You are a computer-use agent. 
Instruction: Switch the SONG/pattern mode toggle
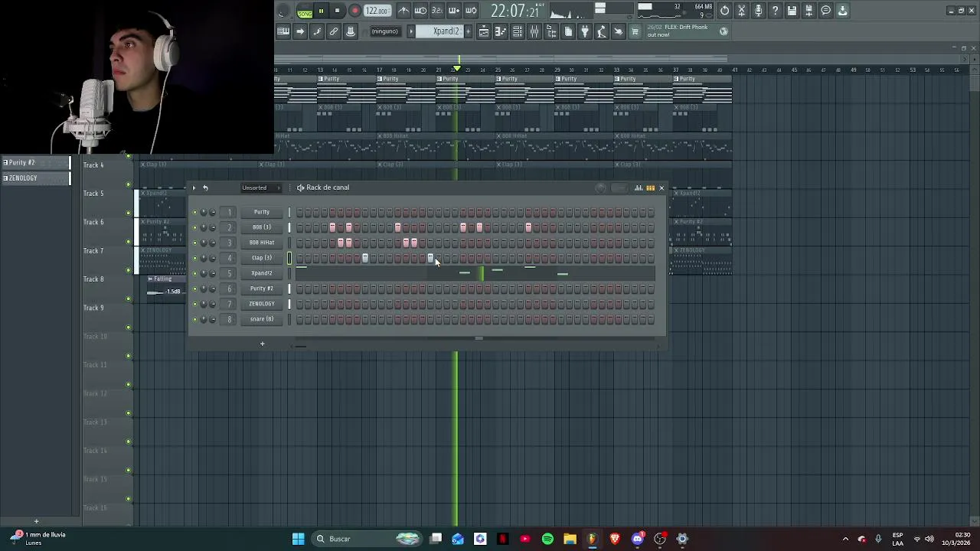305,11
